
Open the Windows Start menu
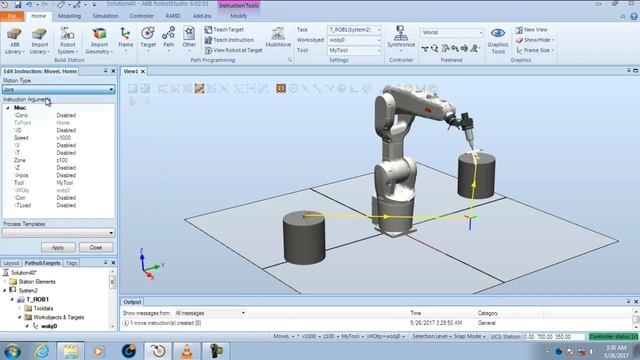click(12, 351)
